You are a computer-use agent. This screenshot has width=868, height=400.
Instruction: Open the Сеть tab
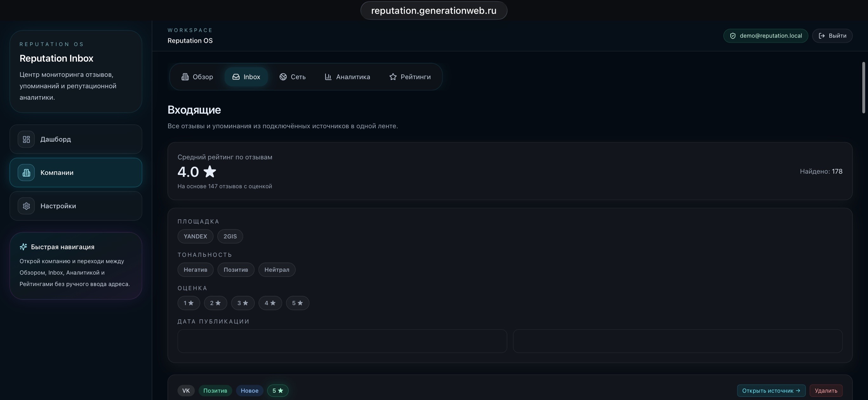[293, 77]
